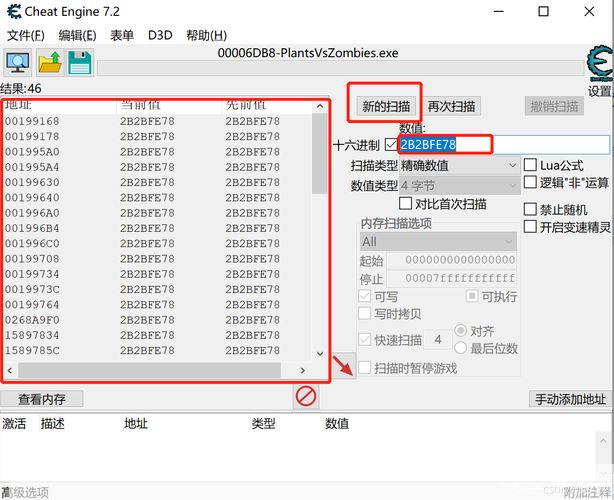Click the fast scan alignment value 4
Screen dimensions: 614x500
coord(438,339)
